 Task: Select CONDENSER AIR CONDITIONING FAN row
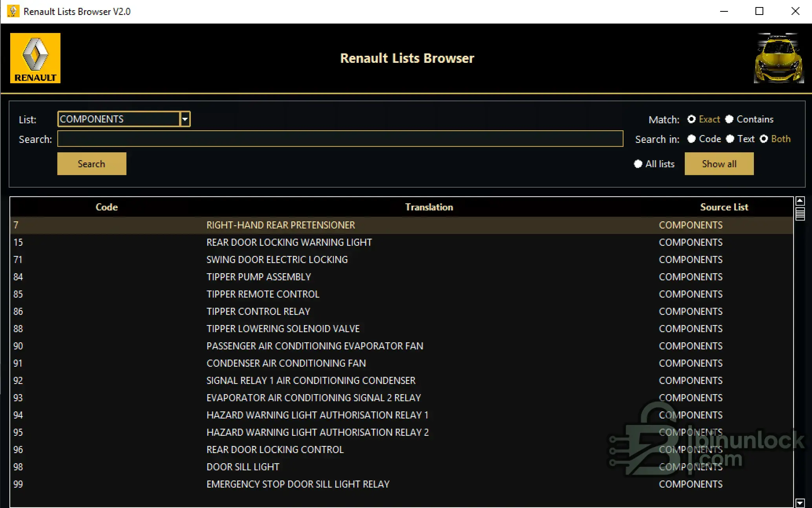click(x=401, y=363)
